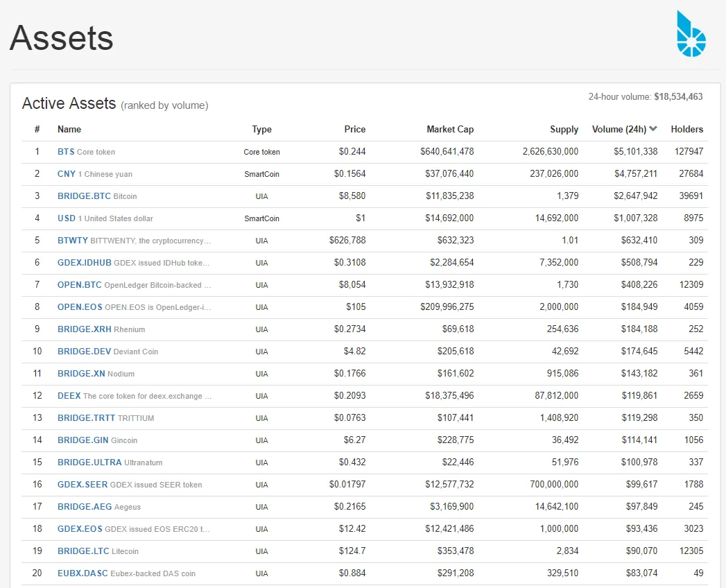The image size is (726, 588).
Task: Open the BRIDGE.BTC asset link
Action: click(85, 196)
